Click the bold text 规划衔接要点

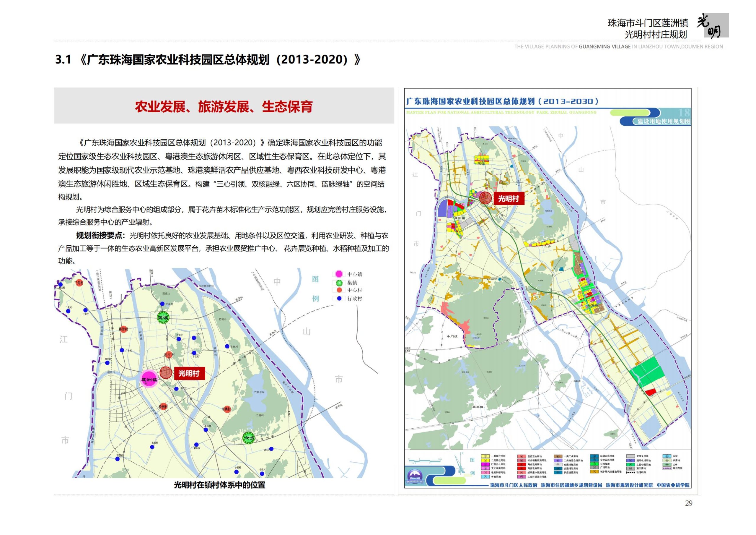[100, 235]
